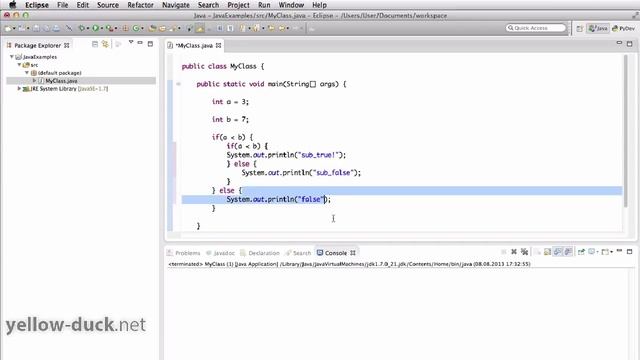The height and width of the screenshot is (360, 640).
Task: Run the program with green Run icon
Action: click(x=95, y=28)
